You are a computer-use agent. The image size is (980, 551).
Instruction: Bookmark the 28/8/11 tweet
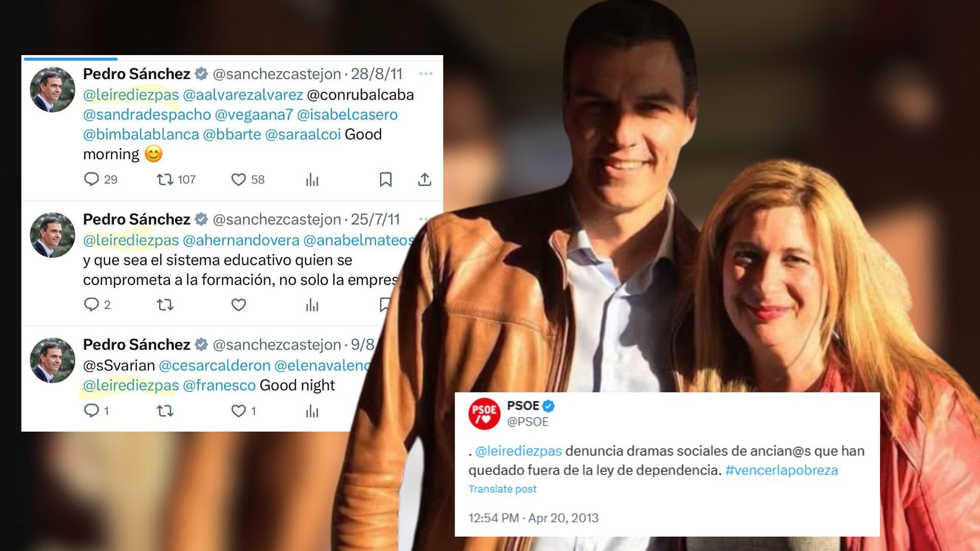[385, 180]
